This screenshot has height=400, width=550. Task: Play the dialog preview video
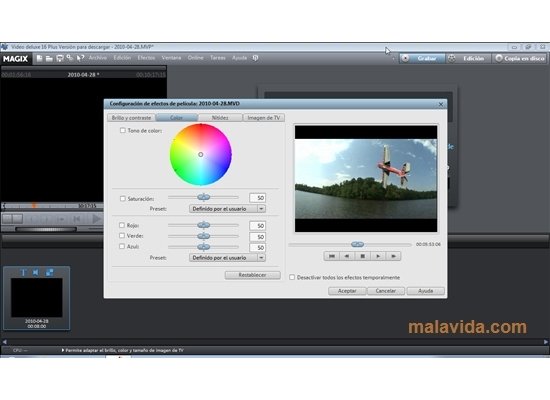tap(378, 256)
